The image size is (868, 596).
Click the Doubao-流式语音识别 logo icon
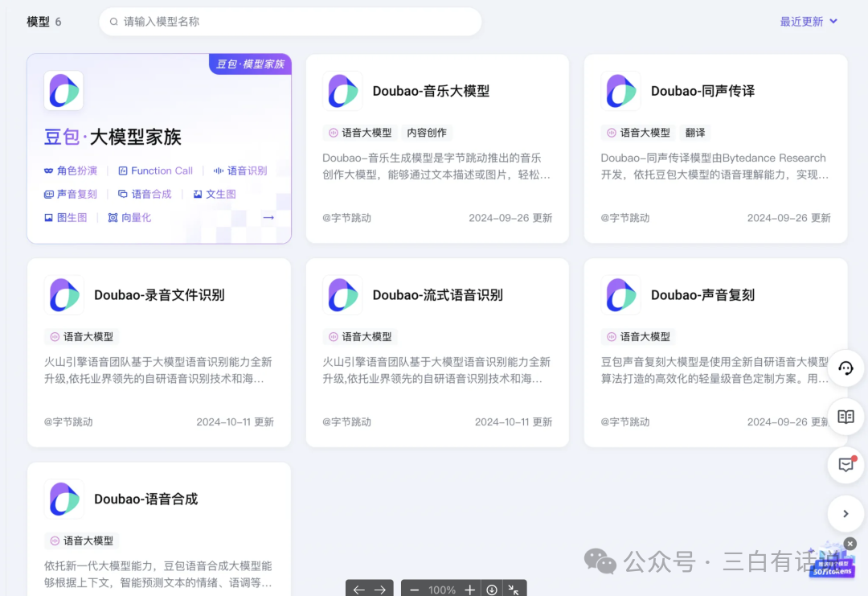(342, 294)
